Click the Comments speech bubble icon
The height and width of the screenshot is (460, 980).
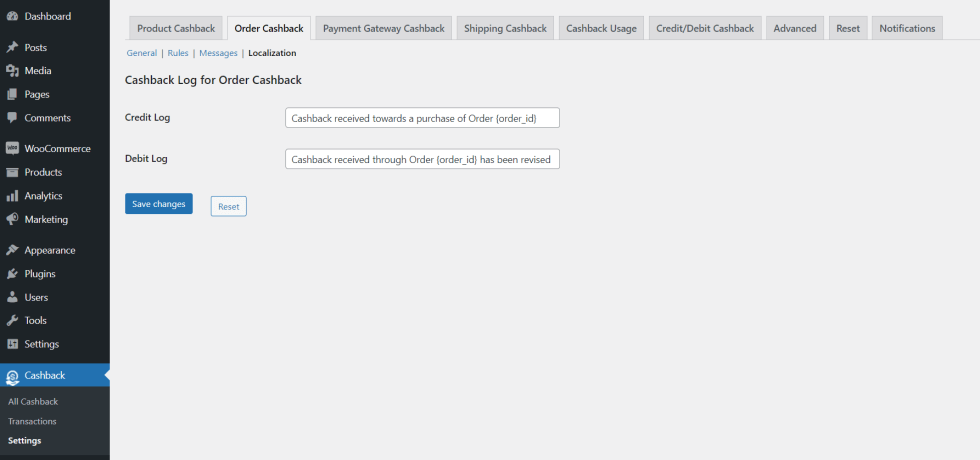12,118
